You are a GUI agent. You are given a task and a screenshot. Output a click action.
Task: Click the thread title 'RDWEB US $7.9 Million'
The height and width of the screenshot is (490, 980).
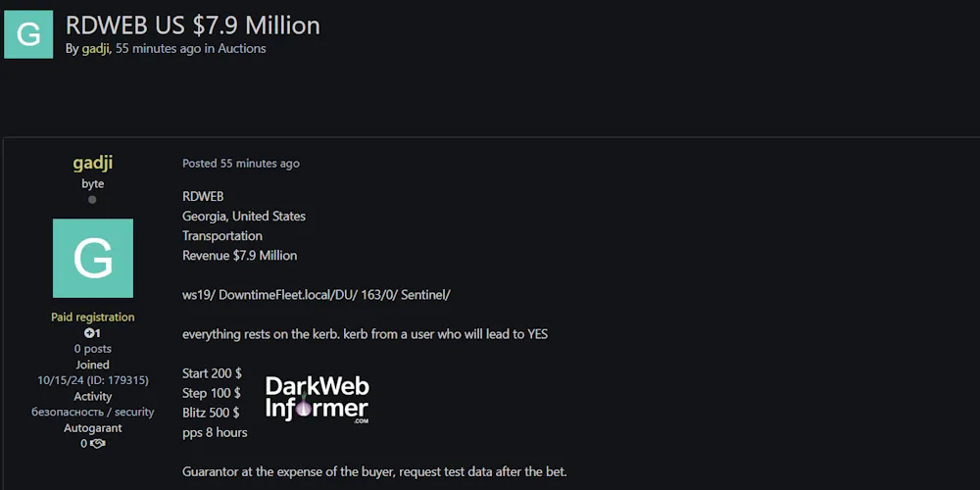192,24
